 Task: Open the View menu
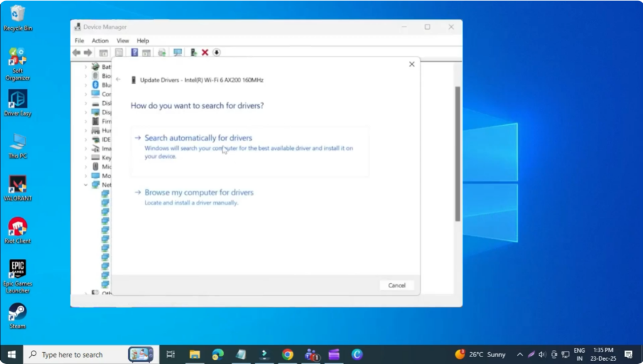[x=122, y=40]
